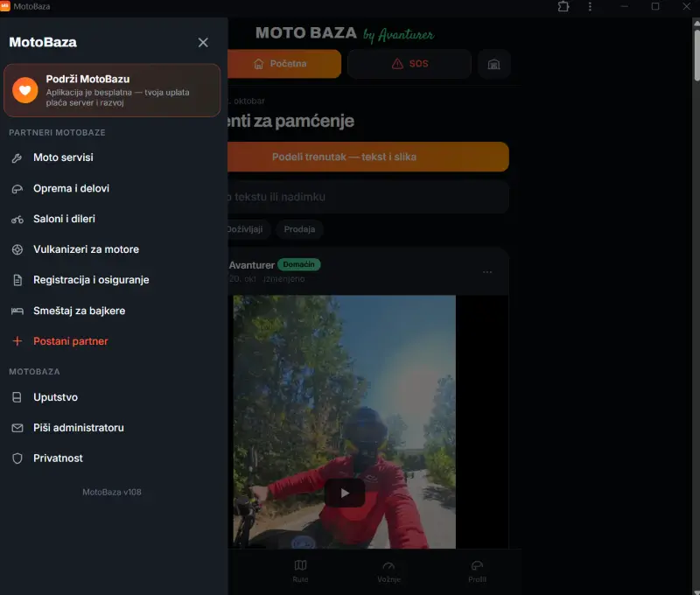Click the Domaćin badge
The width and height of the screenshot is (700, 595).
pyautogui.click(x=298, y=265)
